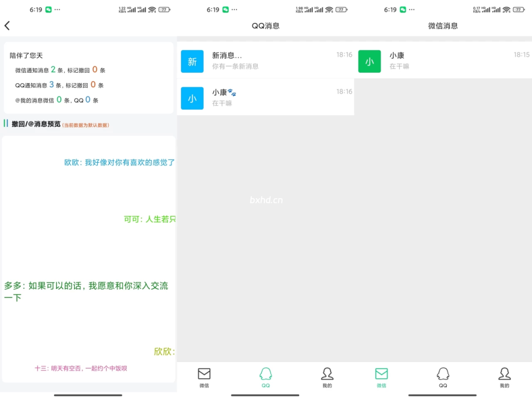The width and height of the screenshot is (532, 399).
Task: Tap the 18:16 timestamp of the 新消息 row
Action: 344,55
